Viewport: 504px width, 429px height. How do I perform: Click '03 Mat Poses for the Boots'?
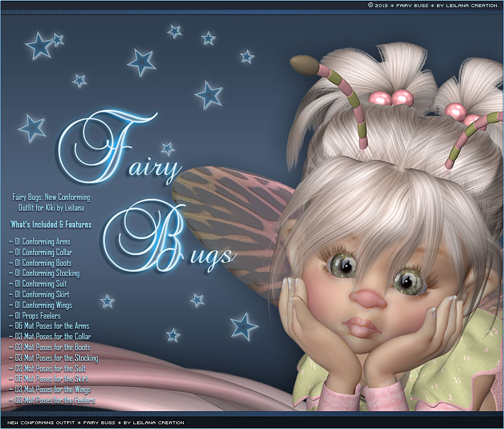point(50,347)
